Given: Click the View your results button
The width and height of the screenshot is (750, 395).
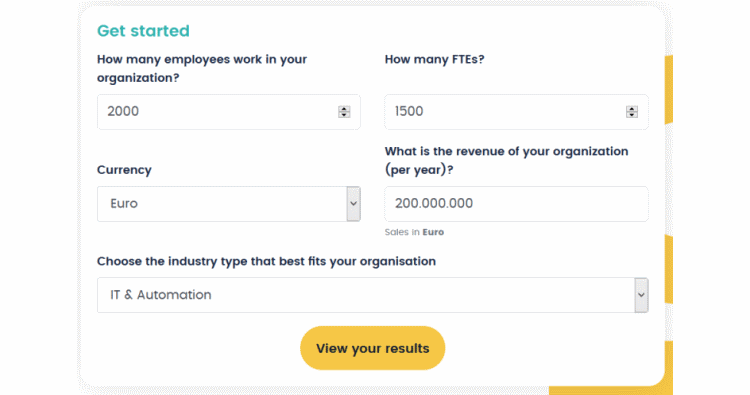Looking at the screenshot, I should 373,348.
